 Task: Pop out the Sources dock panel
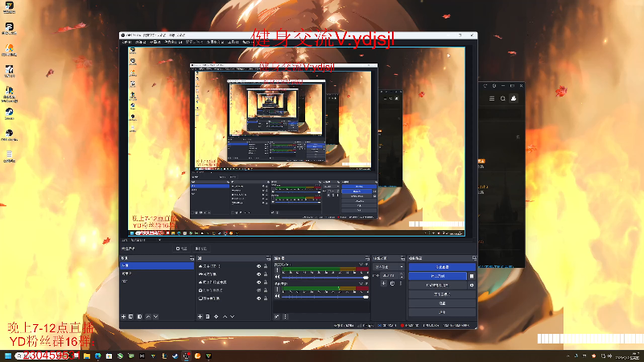[x=268, y=258]
